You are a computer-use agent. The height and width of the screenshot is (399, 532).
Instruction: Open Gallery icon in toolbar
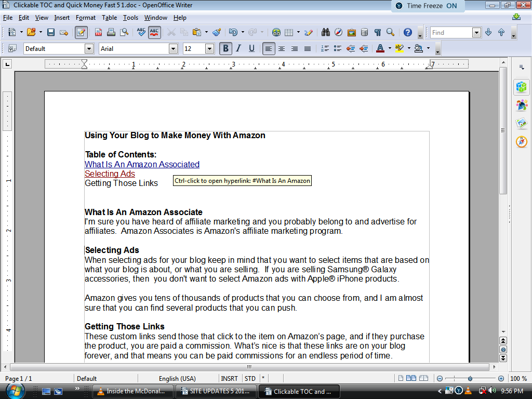pos(352,32)
